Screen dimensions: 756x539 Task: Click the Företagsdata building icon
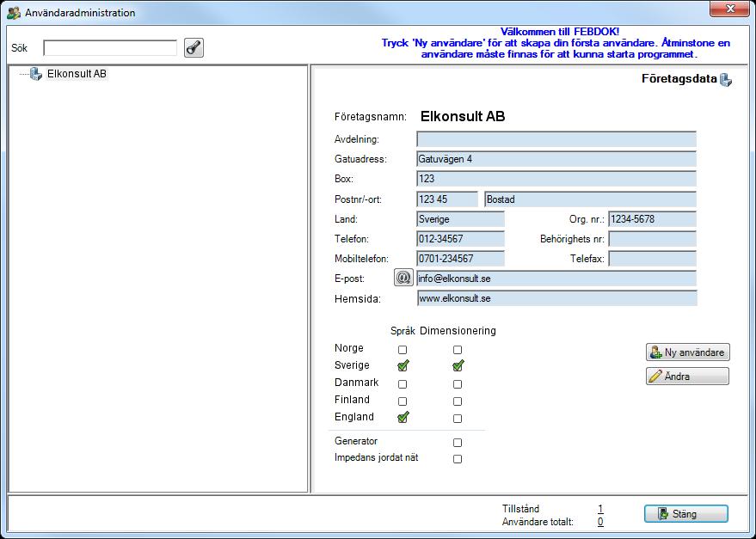click(726, 80)
